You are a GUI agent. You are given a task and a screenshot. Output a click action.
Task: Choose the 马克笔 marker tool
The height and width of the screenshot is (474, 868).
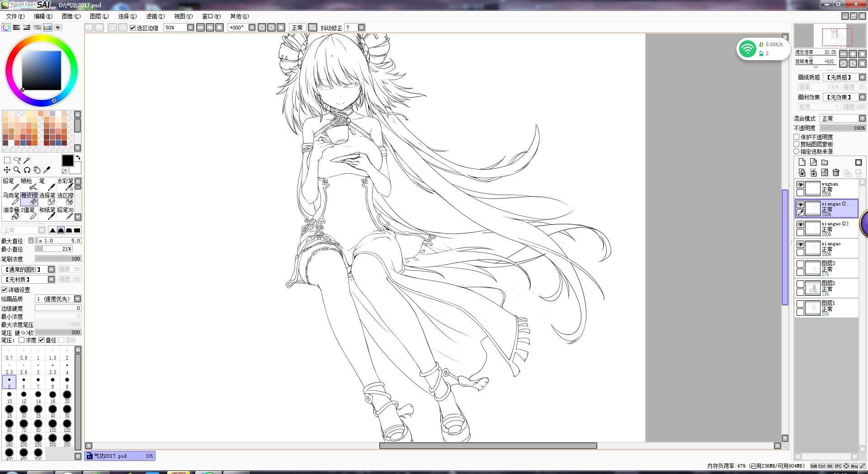pos(11,199)
